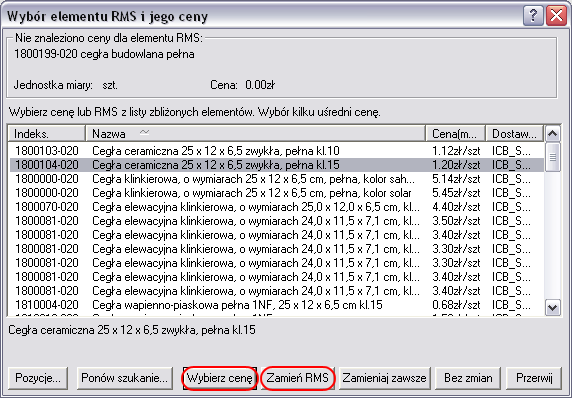Open the help question mark icon
Image resolution: width=572 pixels, height=398 pixels.
click(533, 16)
